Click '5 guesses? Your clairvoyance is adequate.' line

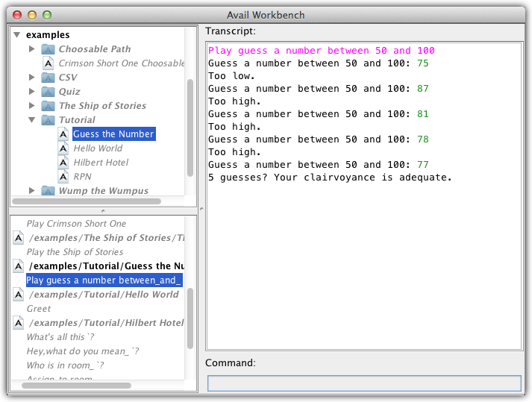(x=330, y=178)
